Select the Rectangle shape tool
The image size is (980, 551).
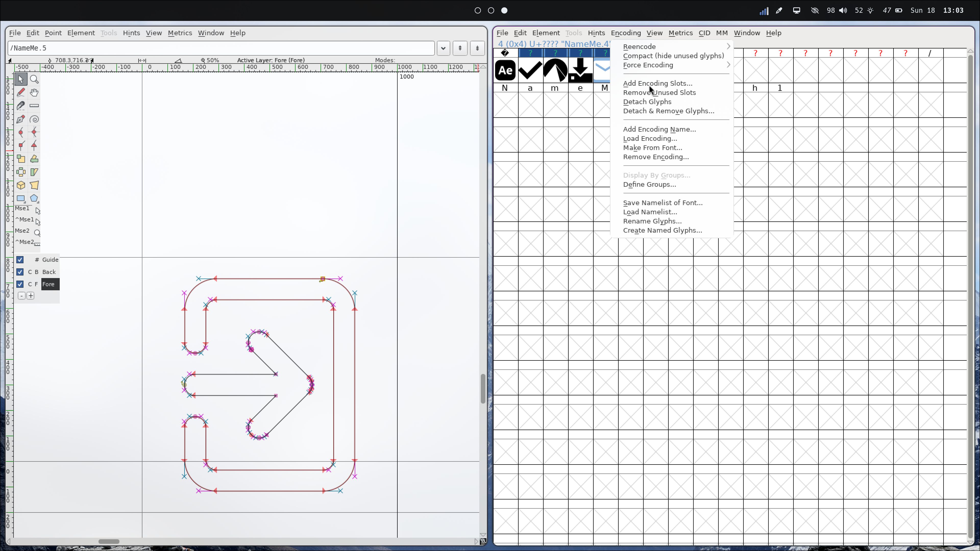click(x=21, y=198)
